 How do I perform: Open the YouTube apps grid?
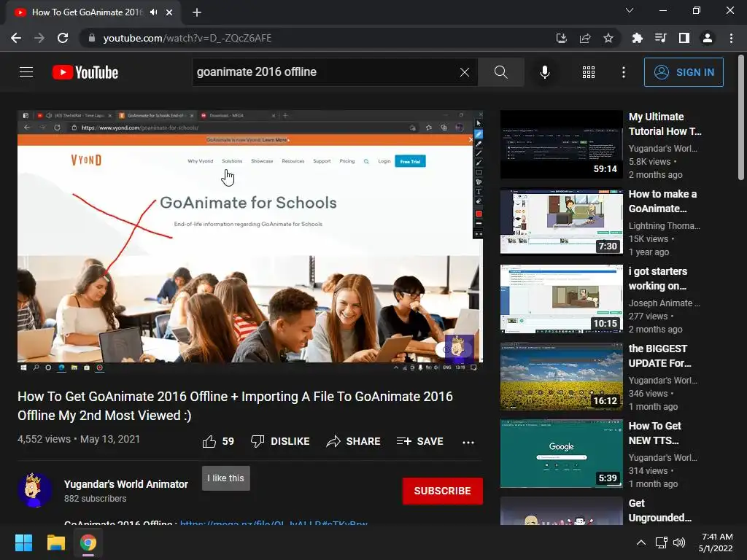point(589,72)
